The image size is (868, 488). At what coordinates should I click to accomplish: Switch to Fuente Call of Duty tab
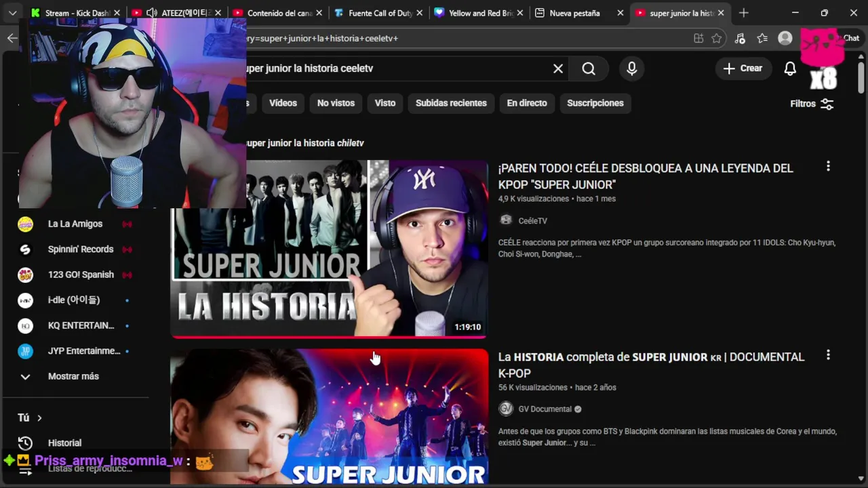pyautogui.click(x=379, y=13)
